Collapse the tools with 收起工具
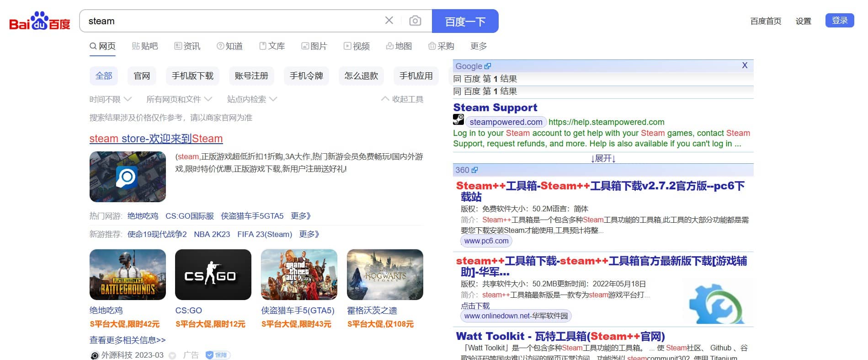Image resolution: width=868 pixels, height=360 pixels. (402, 99)
